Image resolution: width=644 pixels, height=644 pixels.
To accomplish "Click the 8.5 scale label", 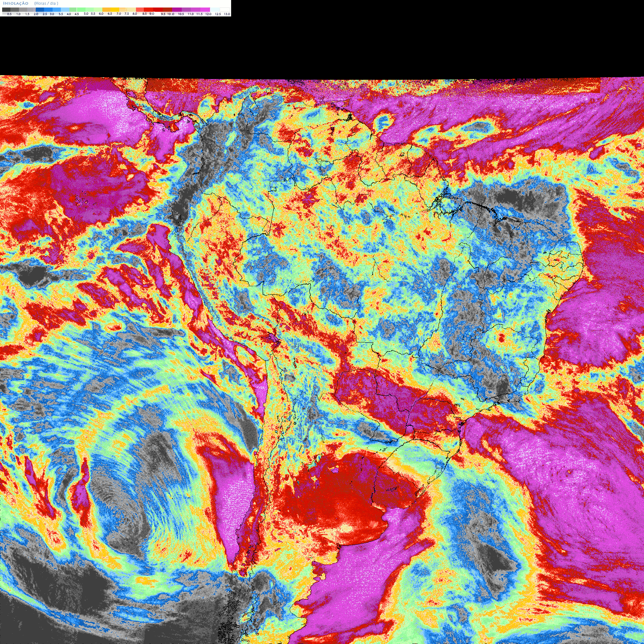I will click(x=145, y=14).
